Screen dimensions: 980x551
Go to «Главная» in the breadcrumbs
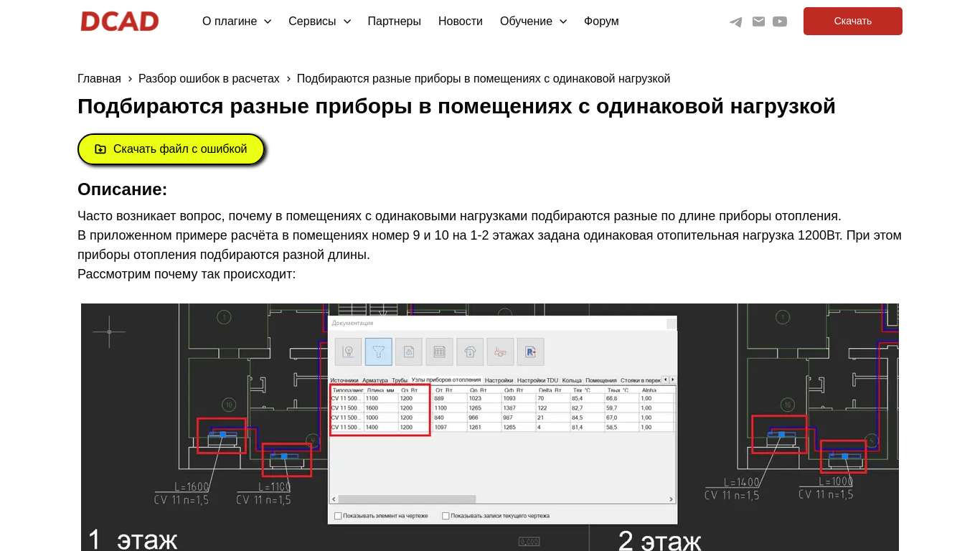(100, 78)
